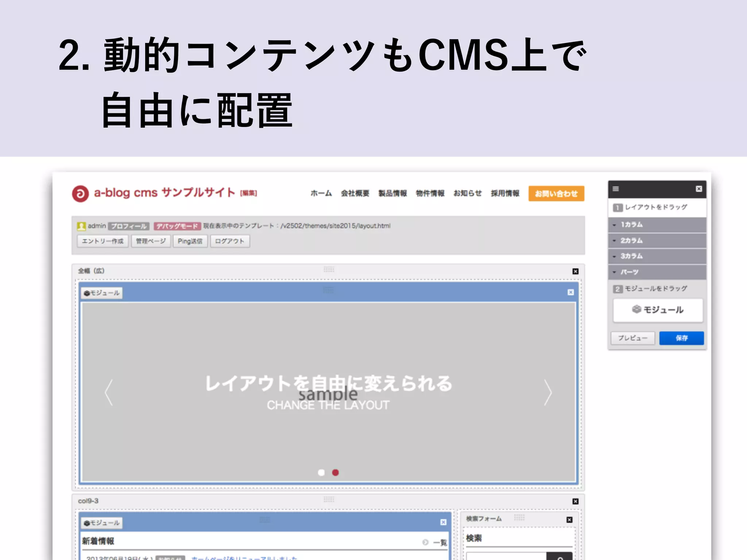
Task: Expand the 1カラム section
Action: (657, 225)
